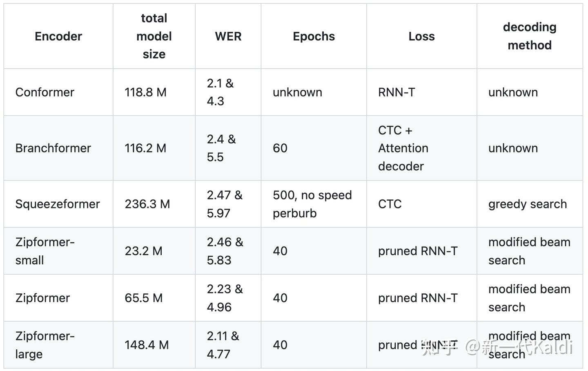Select the 2.11 & 4.77 WER cell
Viewport: 588px width, 371px height.
click(x=223, y=345)
